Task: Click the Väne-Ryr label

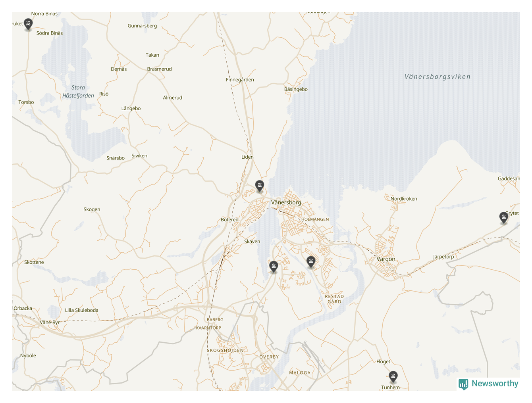Action: click(50, 322)
